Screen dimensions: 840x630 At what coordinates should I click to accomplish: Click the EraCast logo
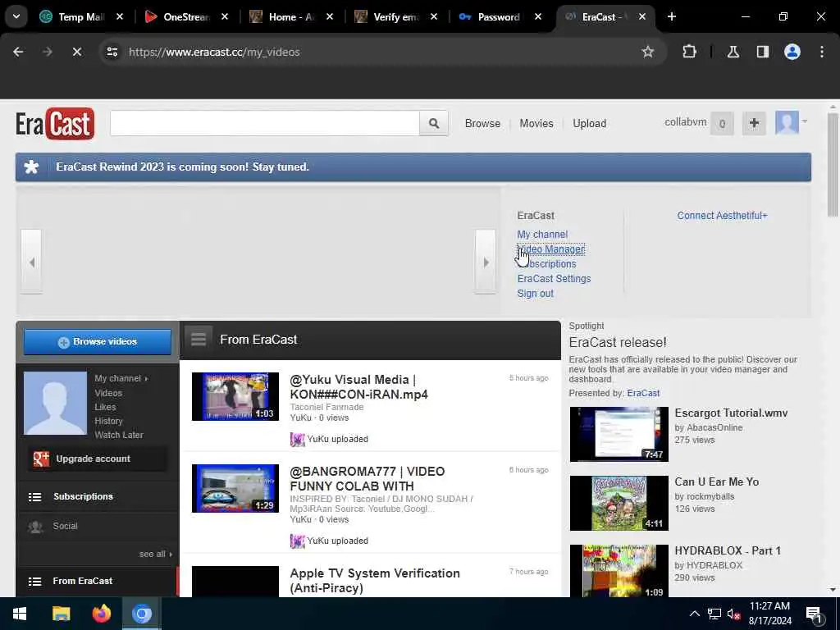click(55, 123)
